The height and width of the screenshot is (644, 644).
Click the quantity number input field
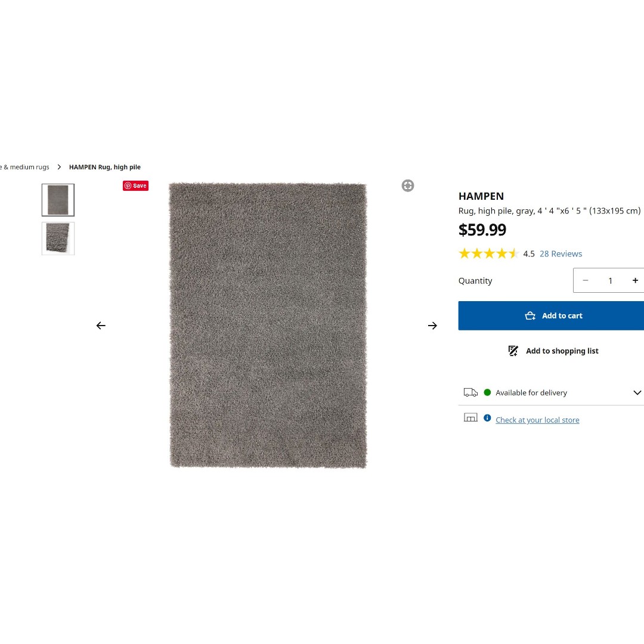pyautogui.click(x=610, y=280)
